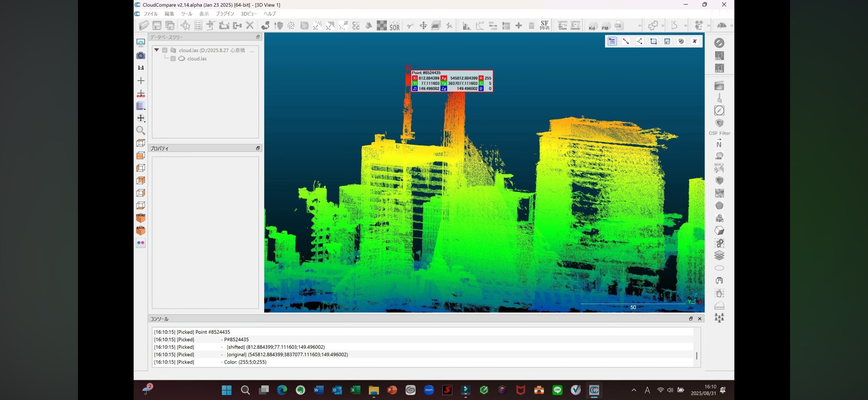This screenshot has width=868, height=400.
Task: Toggle checkbox for cloud.las folder row
Action: pyautogui.click(x=165, y=50)
